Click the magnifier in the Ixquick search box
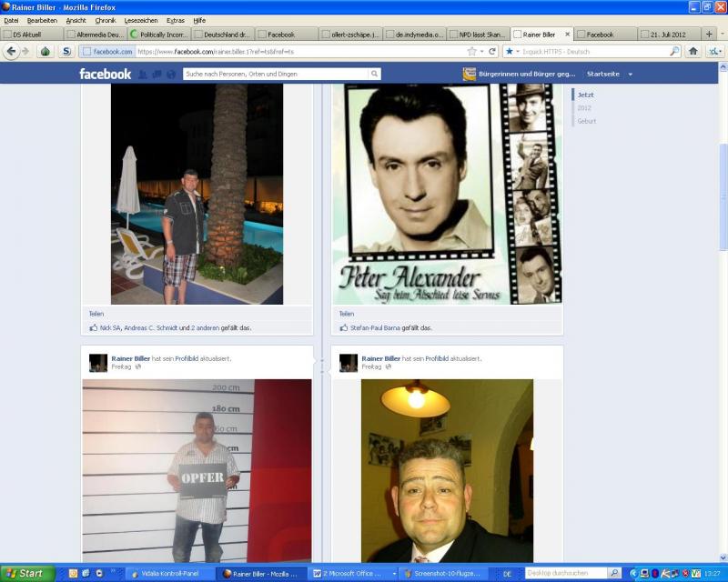The height and width of the screenshot is (582, 728). (674, 51)
